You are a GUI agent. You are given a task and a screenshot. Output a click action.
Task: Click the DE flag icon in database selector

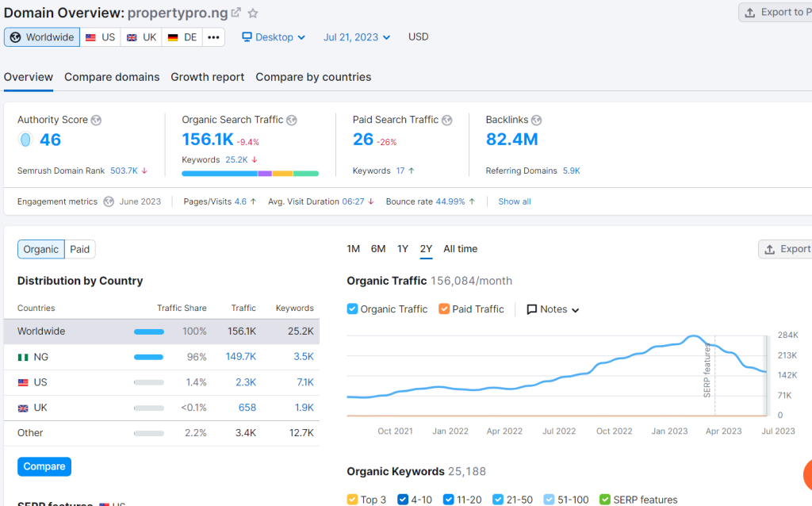pos(173,37)
